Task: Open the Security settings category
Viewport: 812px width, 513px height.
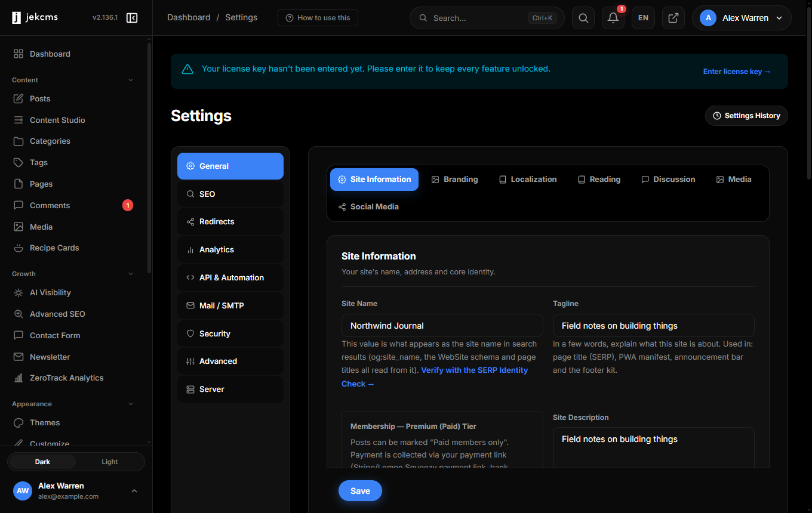Action: click(x=230, y=333)
